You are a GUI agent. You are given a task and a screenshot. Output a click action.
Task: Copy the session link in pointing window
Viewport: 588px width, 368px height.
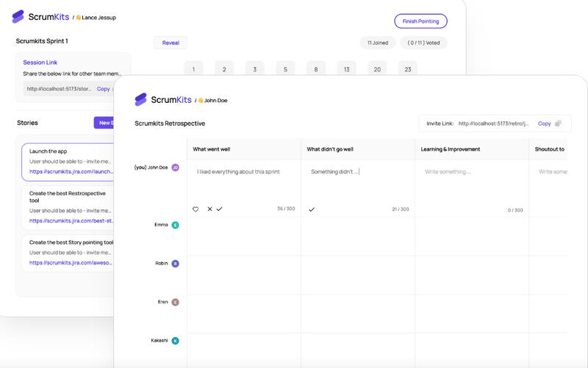(x=103, y=89)
